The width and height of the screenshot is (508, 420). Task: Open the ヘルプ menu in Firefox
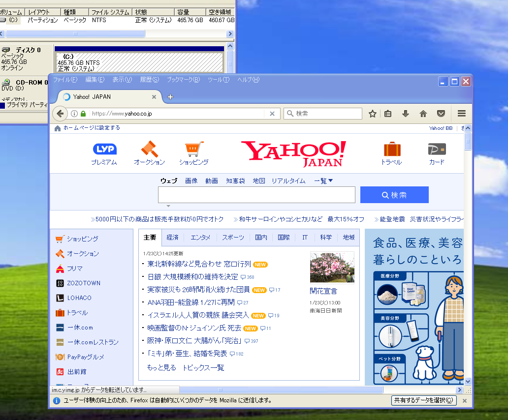pos(249,80)
